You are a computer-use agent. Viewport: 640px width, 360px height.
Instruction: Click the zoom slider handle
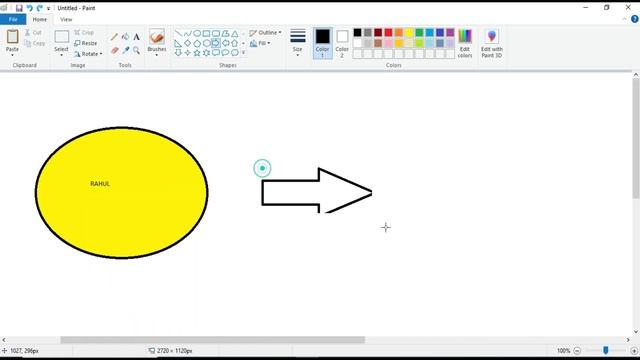pyautogui.click(x=606, y=350)
